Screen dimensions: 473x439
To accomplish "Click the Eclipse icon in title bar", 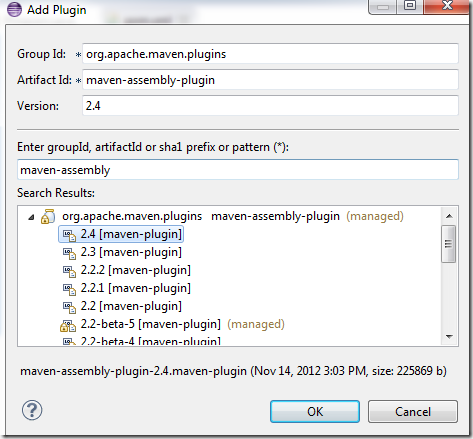I will tap(14, 9).
